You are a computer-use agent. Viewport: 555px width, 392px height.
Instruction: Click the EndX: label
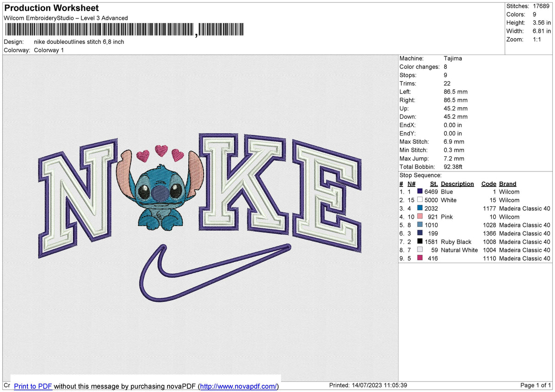(407, 125)
